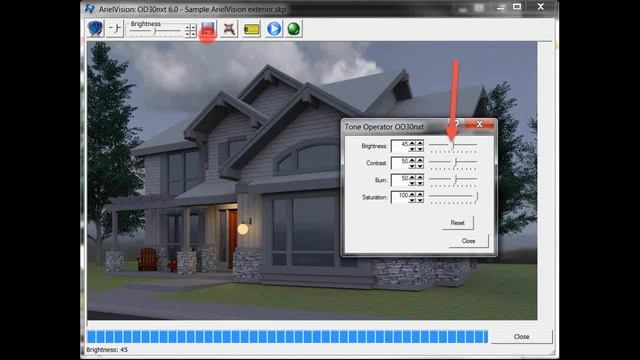Click Close button beside the progress bar
This screenshot has width=640, height=360.
point(521,337)
